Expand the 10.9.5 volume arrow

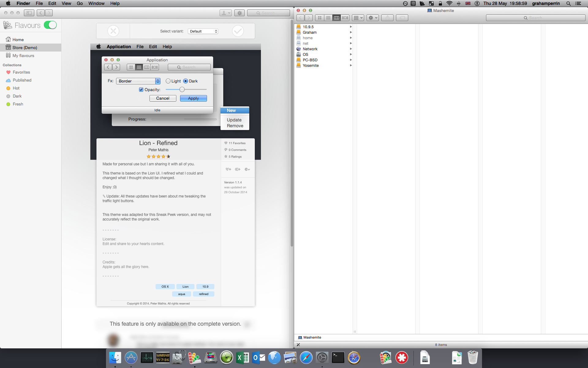tap(351, 27)
